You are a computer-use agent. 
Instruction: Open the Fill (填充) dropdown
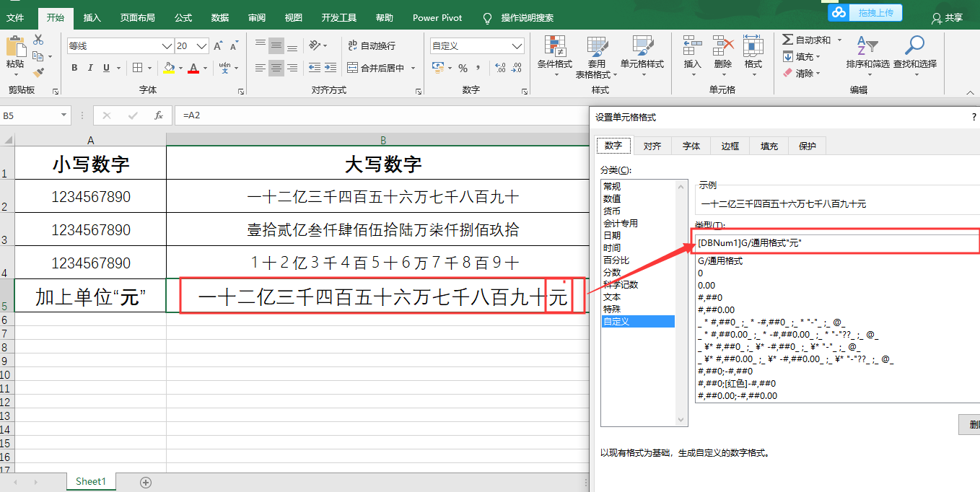point(801,56)
